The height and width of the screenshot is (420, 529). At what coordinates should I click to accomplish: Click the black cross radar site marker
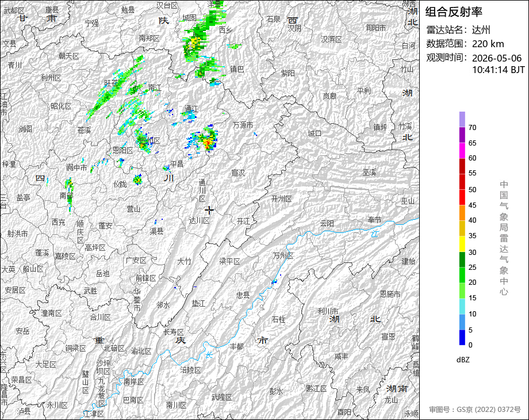coord(209,211)
